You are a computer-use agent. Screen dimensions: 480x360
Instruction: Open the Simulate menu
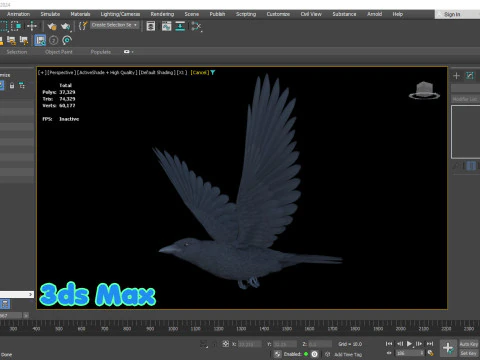(x=50, y=14)
